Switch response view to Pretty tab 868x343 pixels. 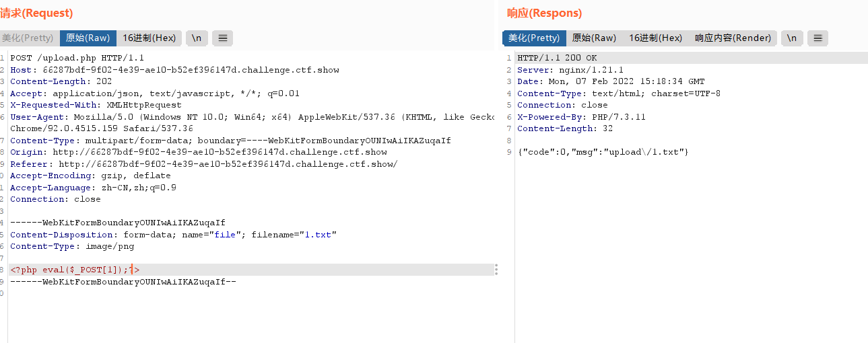(x=534, y=38)
